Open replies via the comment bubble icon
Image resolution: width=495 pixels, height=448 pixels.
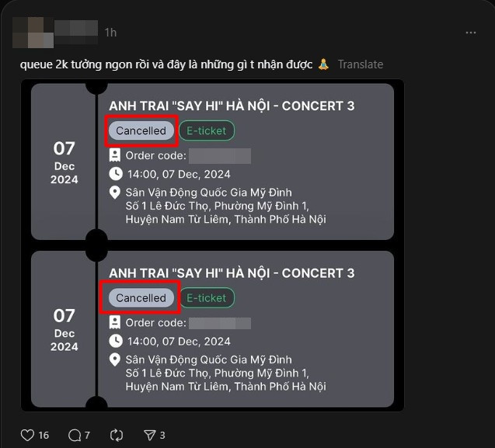click(75, 435)
